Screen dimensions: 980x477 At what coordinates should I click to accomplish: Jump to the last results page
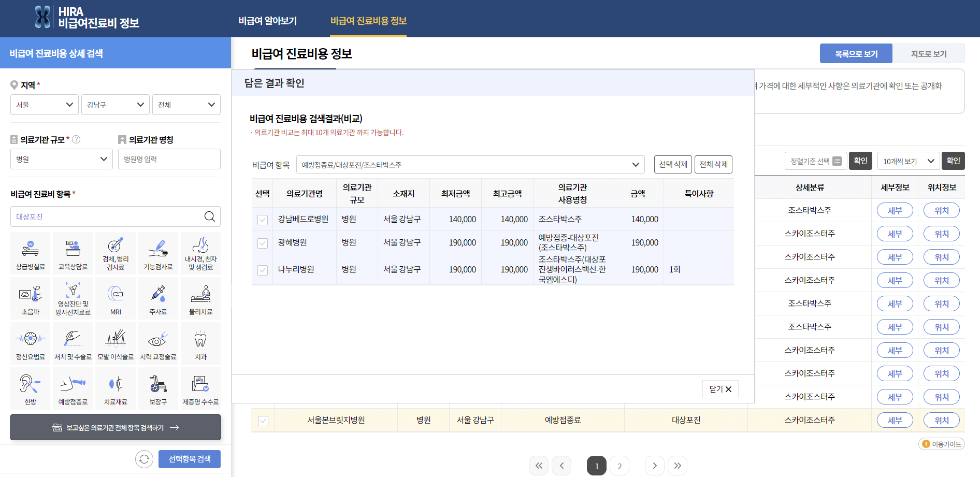tap(678, 466)
